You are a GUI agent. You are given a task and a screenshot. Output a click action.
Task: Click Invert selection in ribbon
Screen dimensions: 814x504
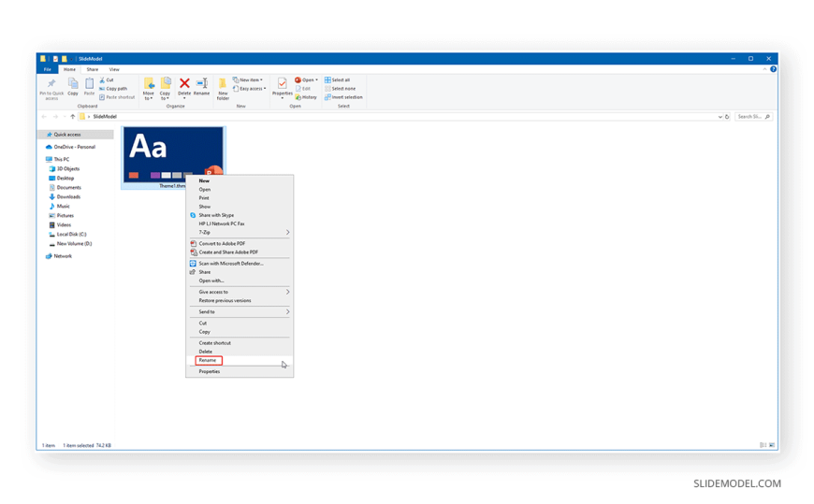pyautogui.click(x=343, y=97)
